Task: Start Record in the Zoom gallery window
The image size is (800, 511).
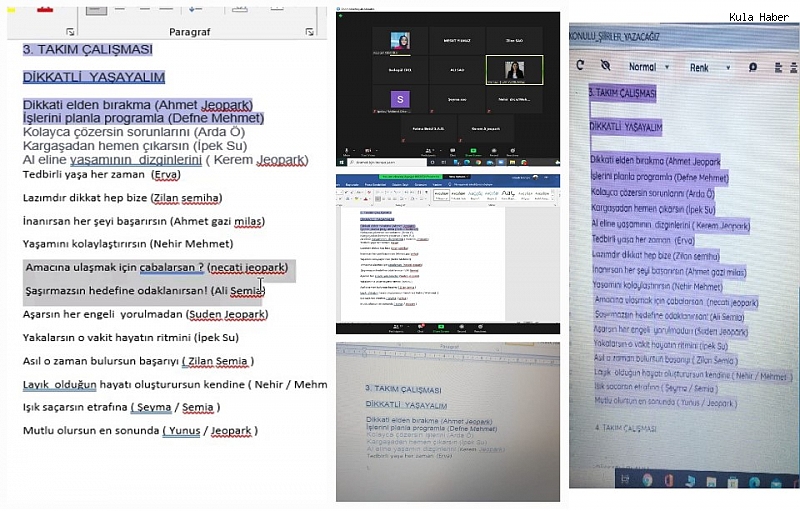Action: pos(494,152)
